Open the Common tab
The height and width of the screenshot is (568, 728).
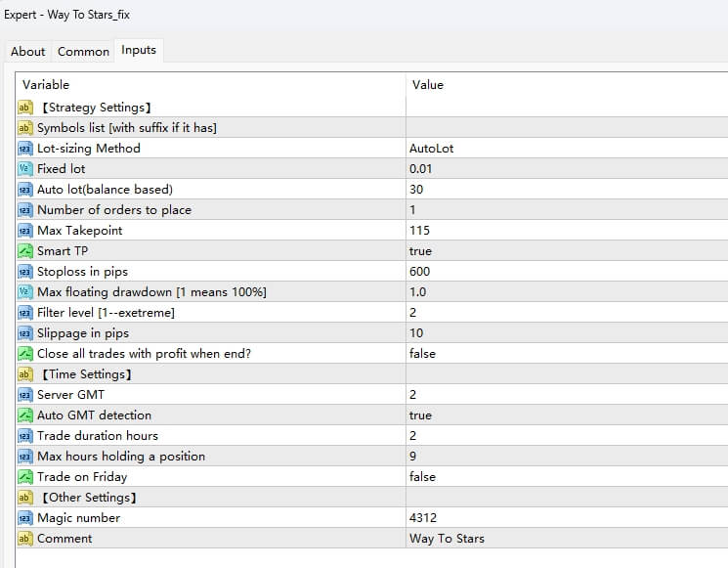coord(83,52)
